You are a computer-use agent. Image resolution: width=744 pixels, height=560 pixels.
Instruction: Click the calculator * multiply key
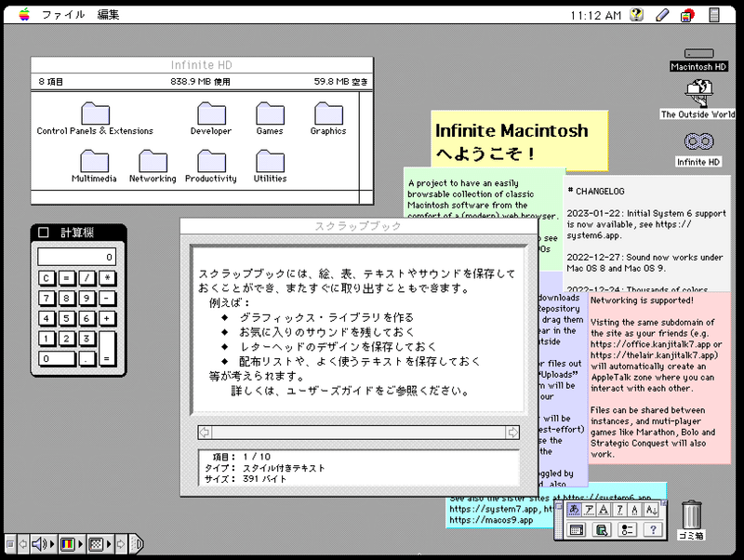pos(107,278)
